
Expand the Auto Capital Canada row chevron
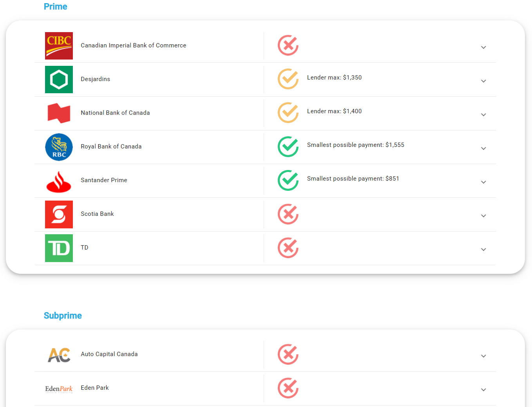483,356
